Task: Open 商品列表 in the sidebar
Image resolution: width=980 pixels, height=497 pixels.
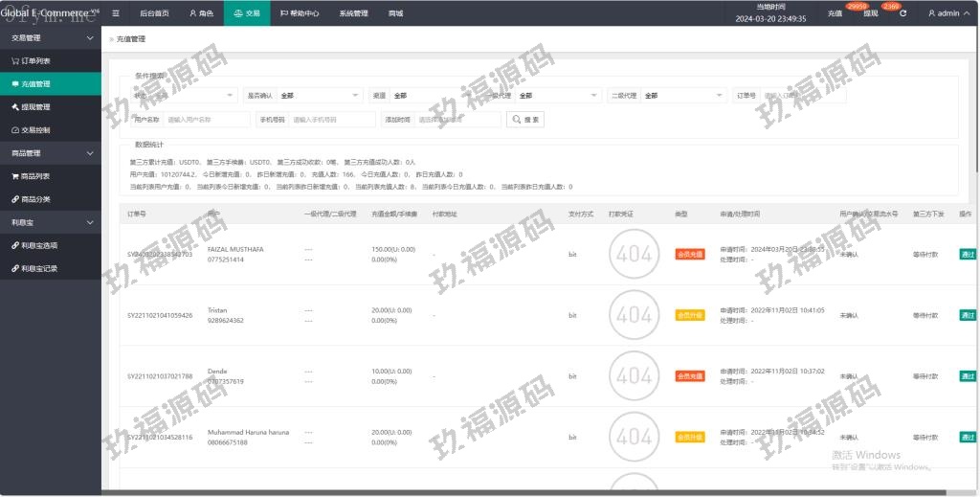Action: (37, 176)
